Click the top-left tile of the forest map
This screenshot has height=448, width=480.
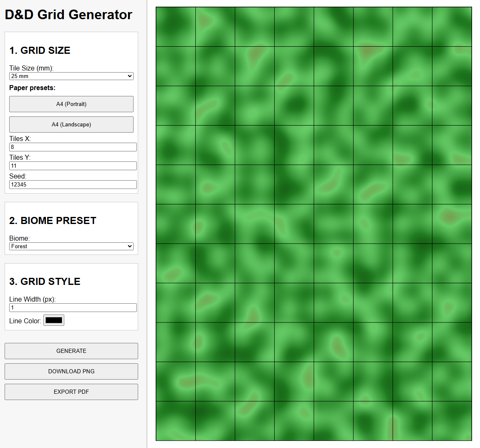pyautogui.click(x=176, y=27)
